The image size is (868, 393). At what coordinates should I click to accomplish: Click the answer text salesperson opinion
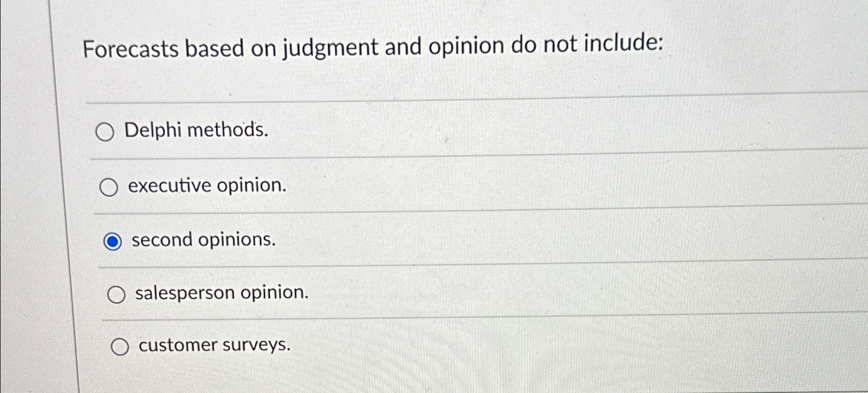221,292
